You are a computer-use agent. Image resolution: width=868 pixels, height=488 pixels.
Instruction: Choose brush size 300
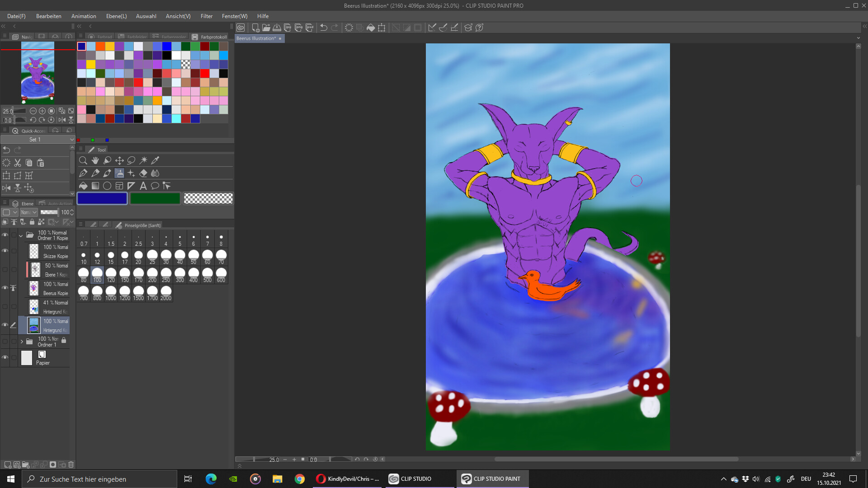(x=180, y=274)
